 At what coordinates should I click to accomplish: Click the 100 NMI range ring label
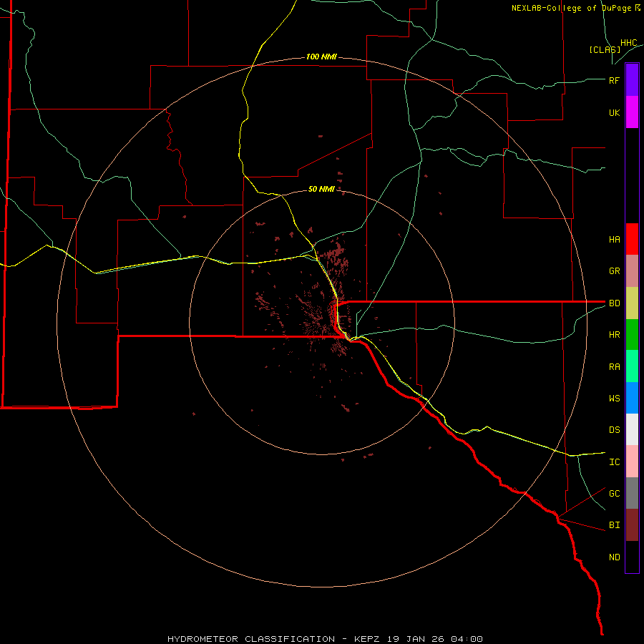(321, 57)
